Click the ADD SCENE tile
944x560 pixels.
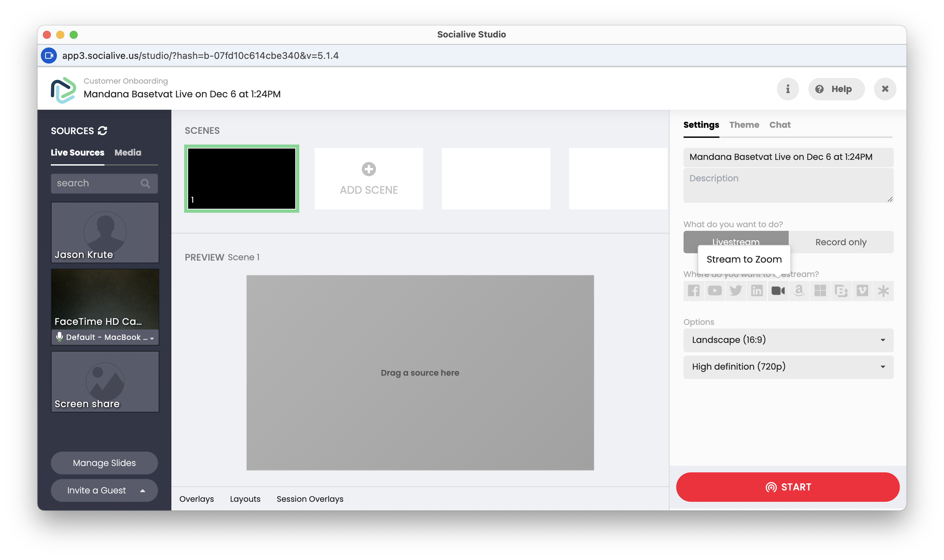coord(369,179)
